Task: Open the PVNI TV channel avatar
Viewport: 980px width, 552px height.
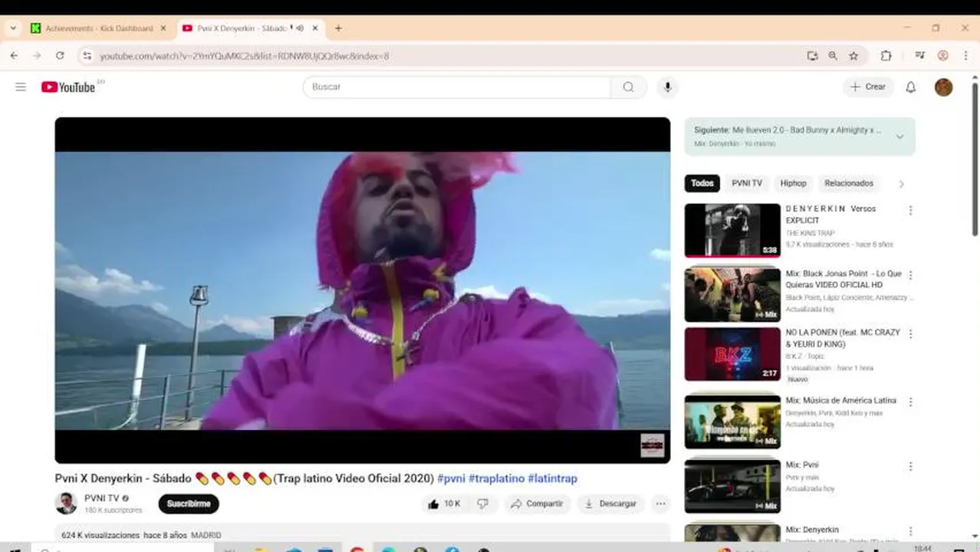Action: point(66,504)
